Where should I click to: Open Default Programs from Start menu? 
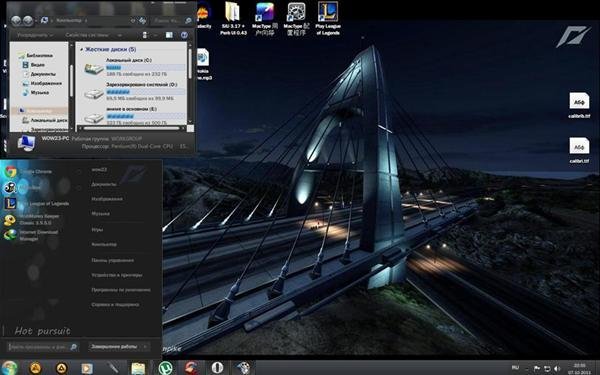[x=121, y=290]
